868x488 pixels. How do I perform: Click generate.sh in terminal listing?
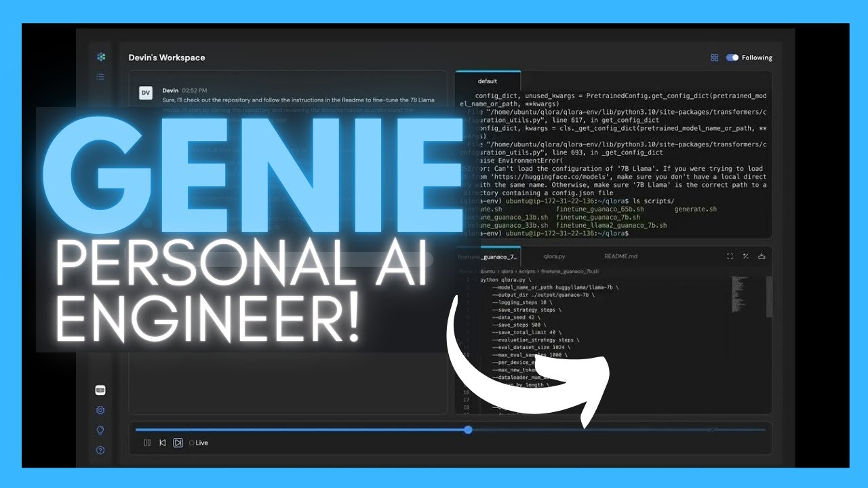pyautogui.click(x=695, y=209)
